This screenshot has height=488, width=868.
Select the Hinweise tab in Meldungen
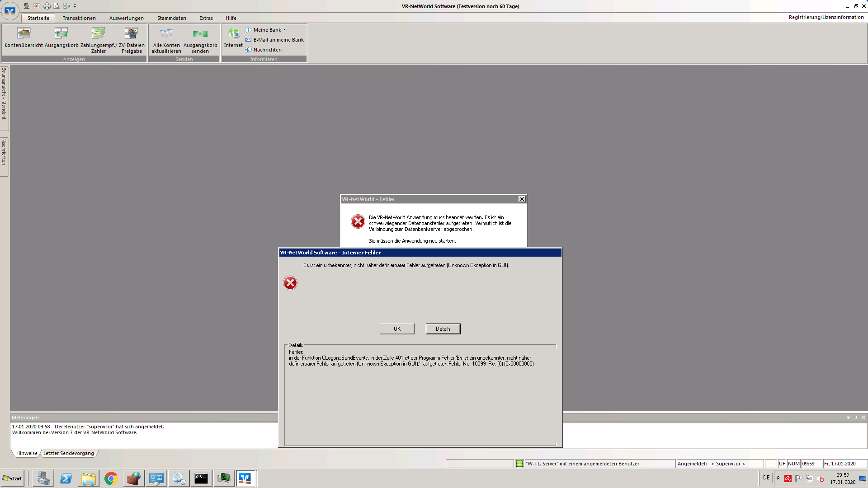27,453
